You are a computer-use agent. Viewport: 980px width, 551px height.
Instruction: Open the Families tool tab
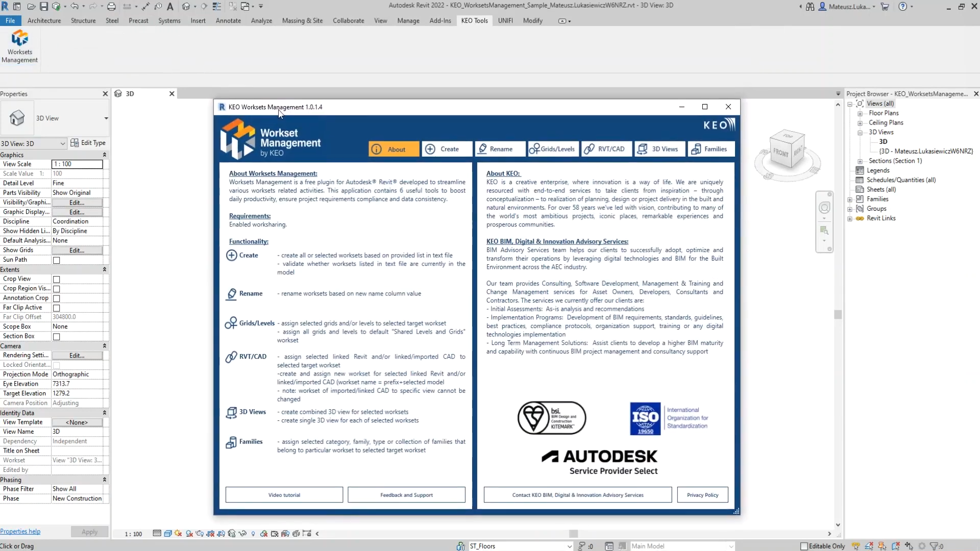(x=710, y=149)
